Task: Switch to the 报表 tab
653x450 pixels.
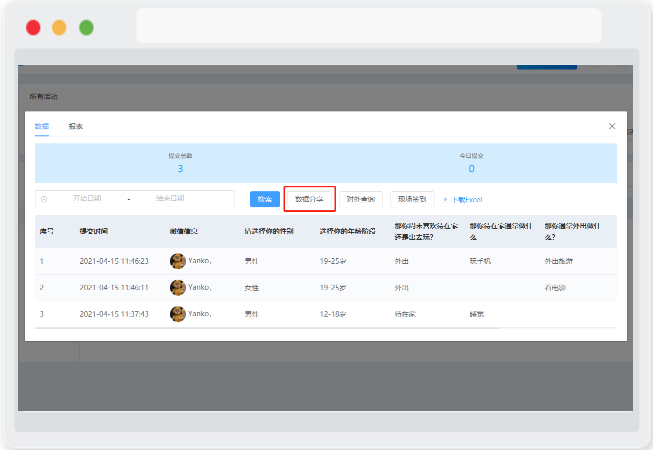Action: coord(75,127)
